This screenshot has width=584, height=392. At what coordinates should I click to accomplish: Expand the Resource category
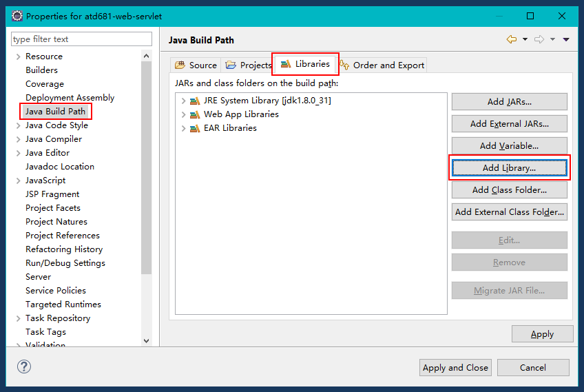18,56
